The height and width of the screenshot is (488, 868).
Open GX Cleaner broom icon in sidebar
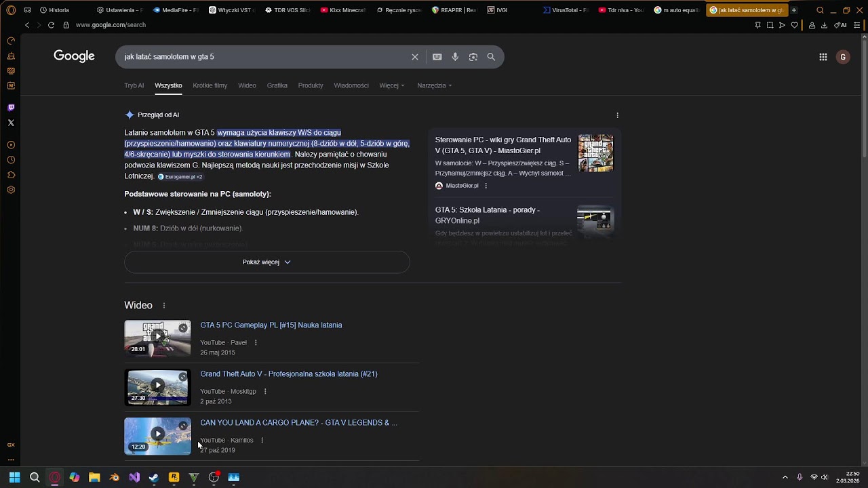pyautogui.click(x=11, y=56)
